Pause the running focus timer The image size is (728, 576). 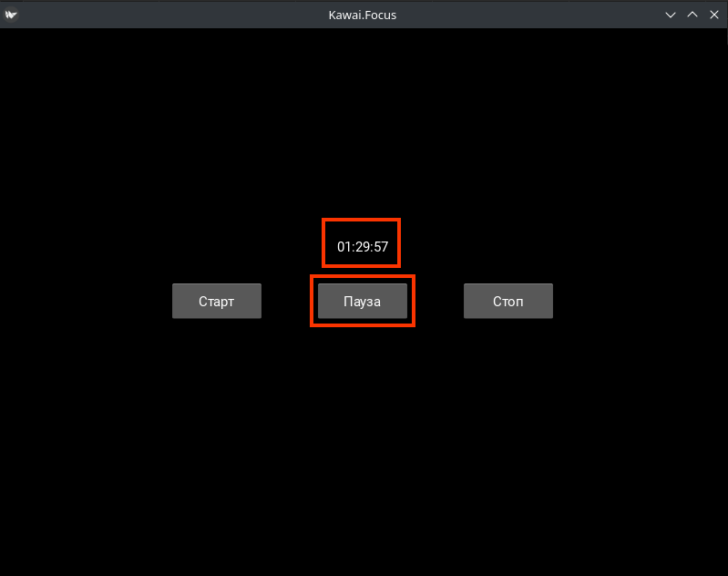coord(362,302)
